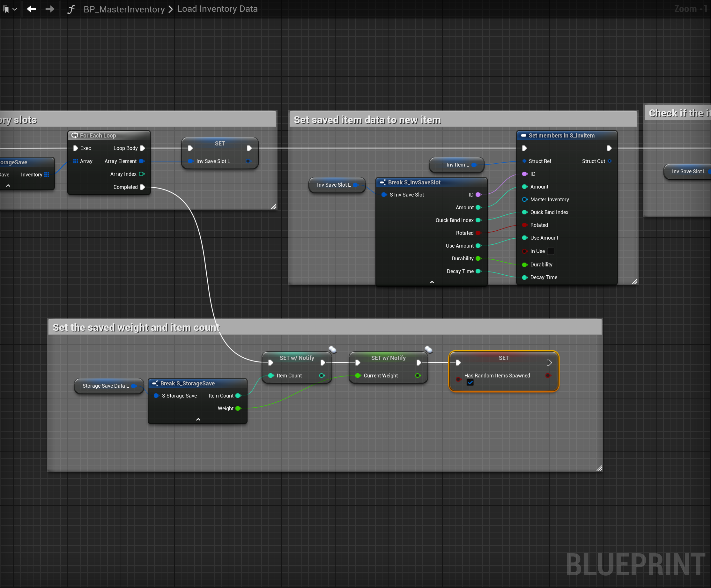The image size is (711, 588).
Task: Click Load Inventory Data breadcrumb
Action: [217, 9]
